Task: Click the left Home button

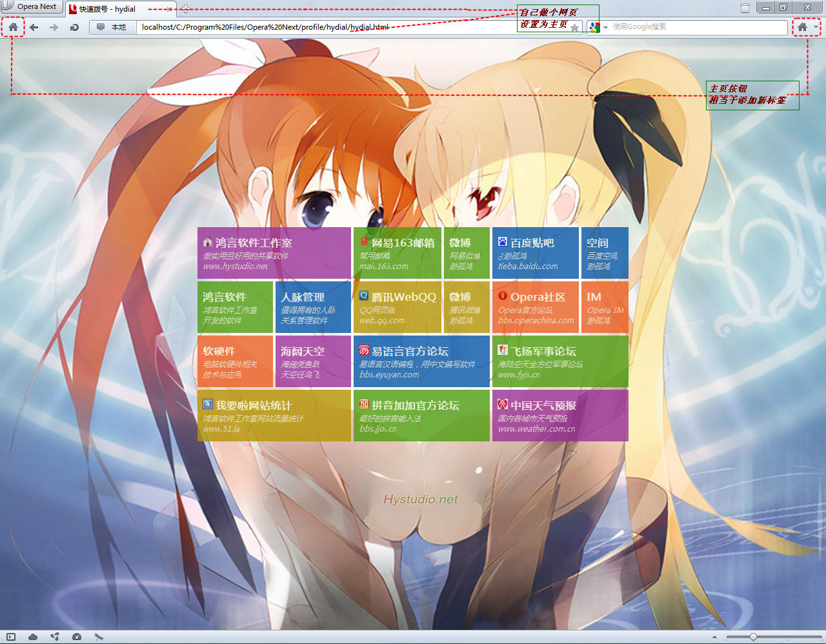Action: point(13,27)
